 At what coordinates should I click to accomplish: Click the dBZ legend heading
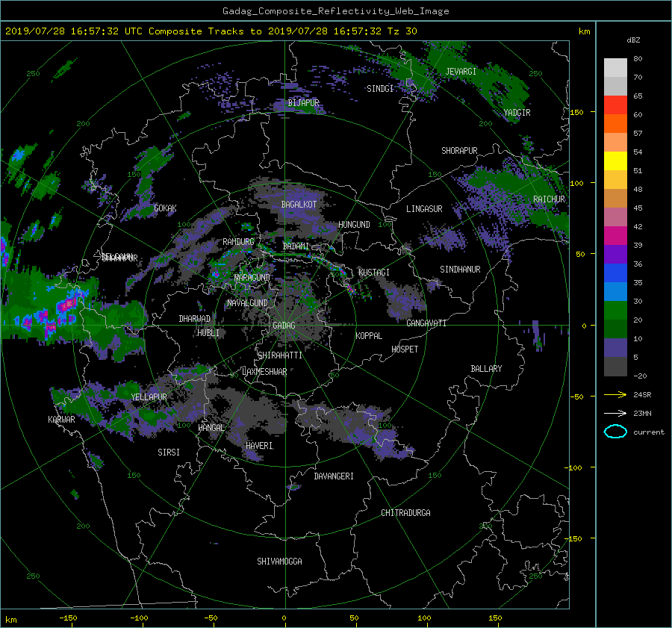pyautogui.click(x=633, y=40)
